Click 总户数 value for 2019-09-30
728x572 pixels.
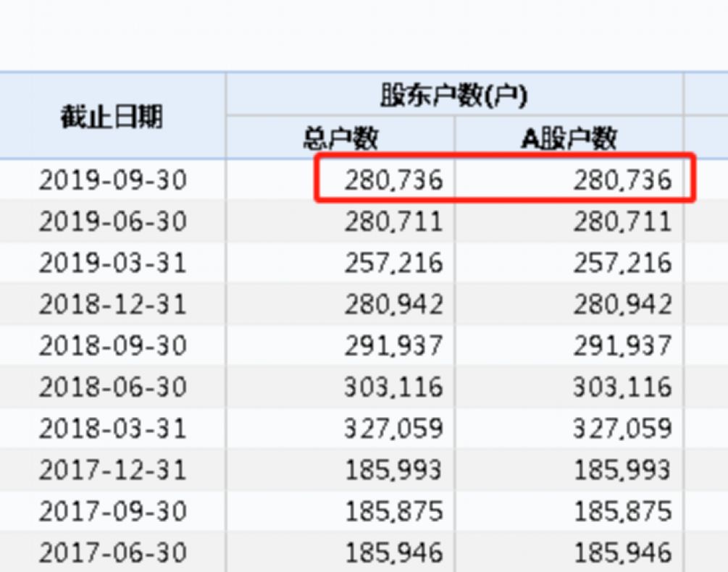[x=393, y=180]
